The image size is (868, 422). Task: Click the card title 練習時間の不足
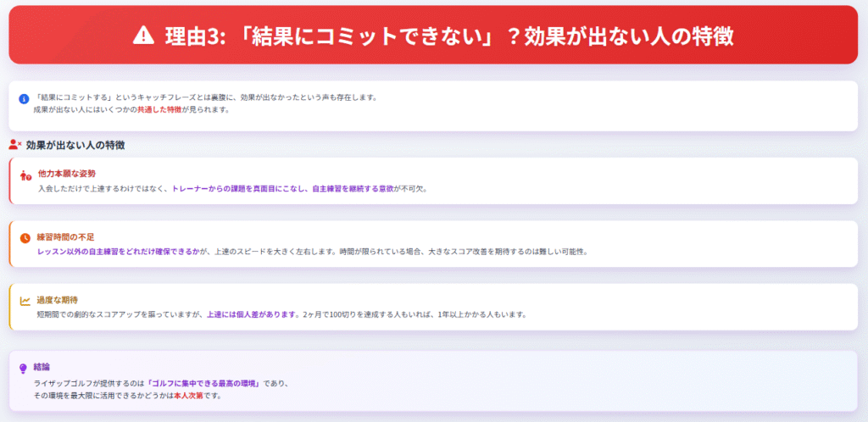pos(66,236)
